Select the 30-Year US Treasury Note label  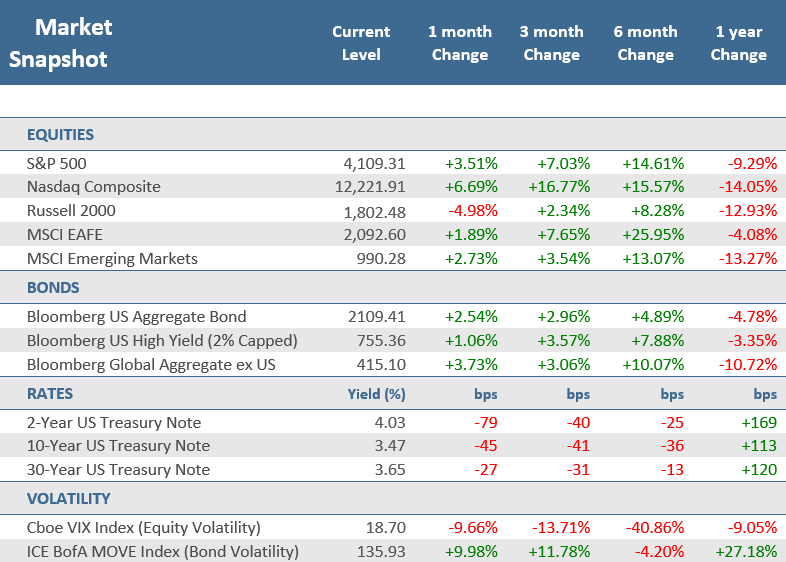pyautogui.click(x=118, y=470)
